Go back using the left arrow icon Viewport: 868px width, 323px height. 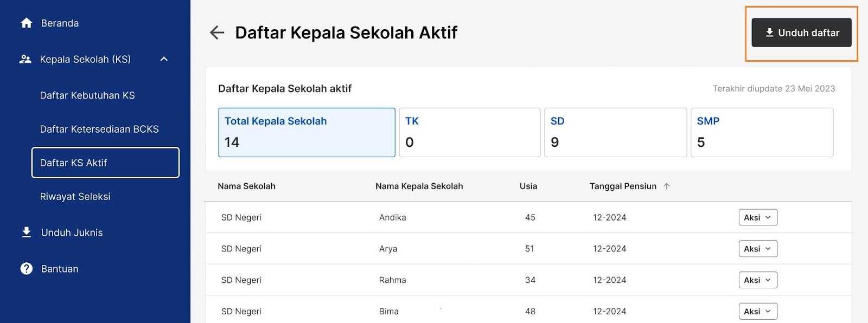[x=217, y=33]
